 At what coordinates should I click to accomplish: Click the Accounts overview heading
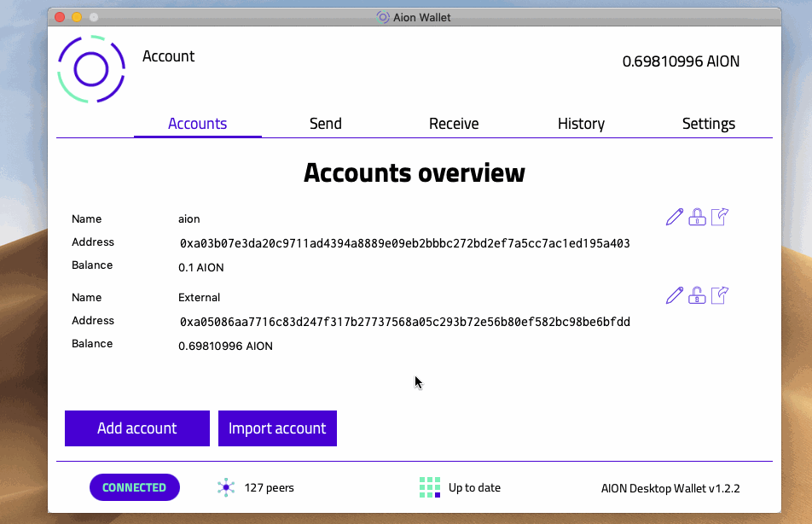[x=415, y=172]
